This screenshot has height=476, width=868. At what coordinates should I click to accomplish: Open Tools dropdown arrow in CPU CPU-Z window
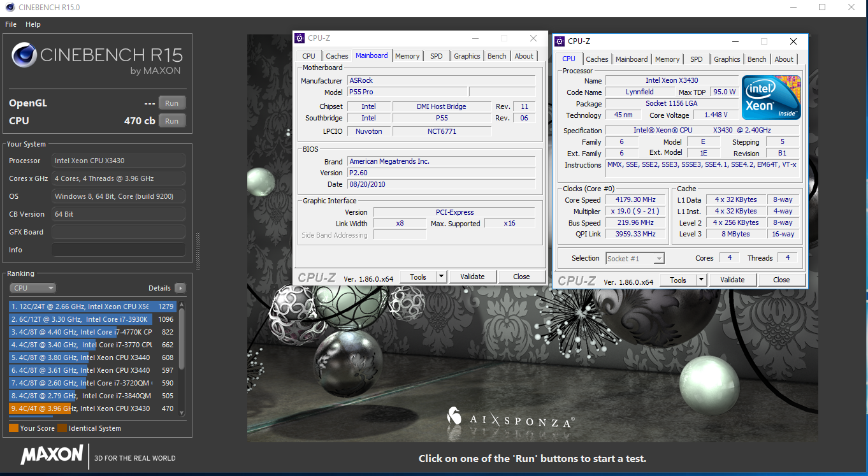(702, 280)
